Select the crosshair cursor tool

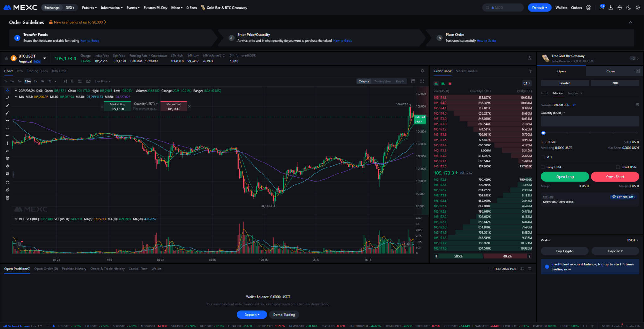click(x=8, y=90)
